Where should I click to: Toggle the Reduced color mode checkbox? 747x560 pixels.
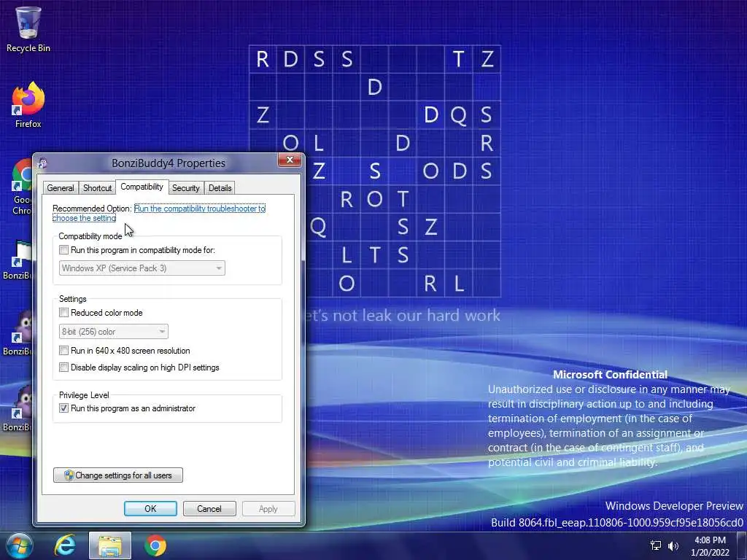pyautogui.click(x=64, y=313)
